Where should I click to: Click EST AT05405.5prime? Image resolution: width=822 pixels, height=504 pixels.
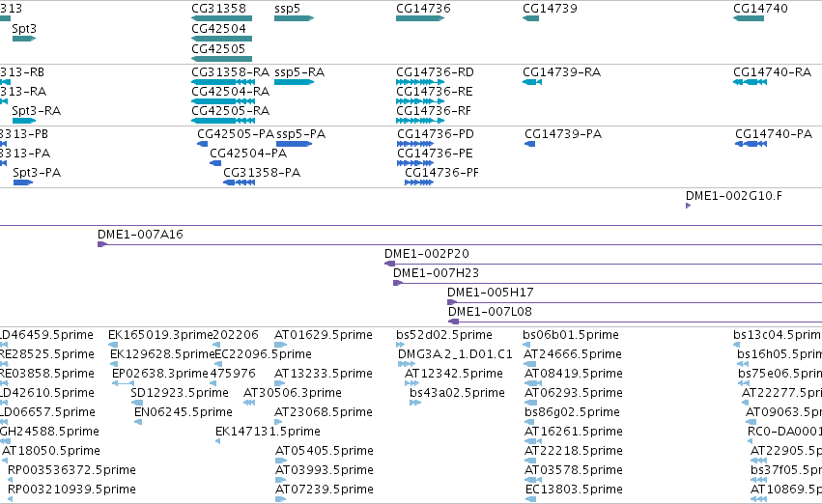(325, 452)
